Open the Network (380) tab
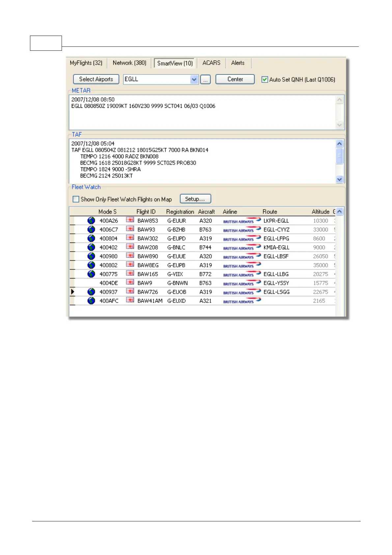 (x=129, y=63)
